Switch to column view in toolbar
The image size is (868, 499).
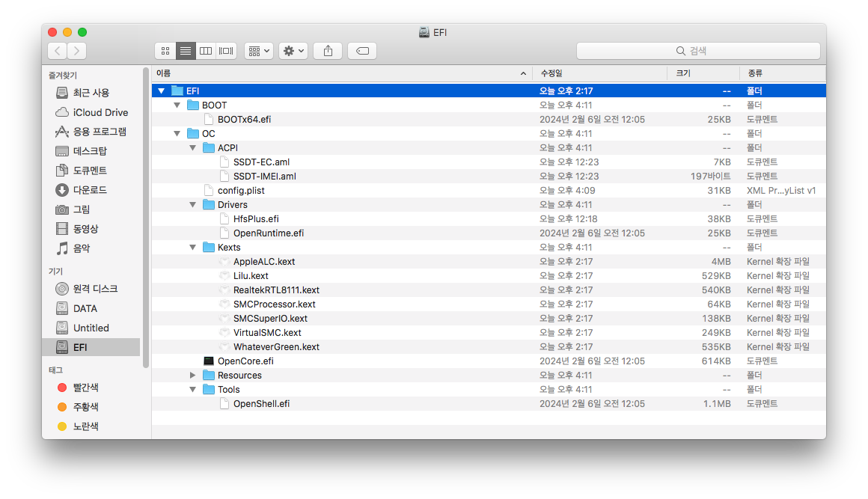coord(205,51)
